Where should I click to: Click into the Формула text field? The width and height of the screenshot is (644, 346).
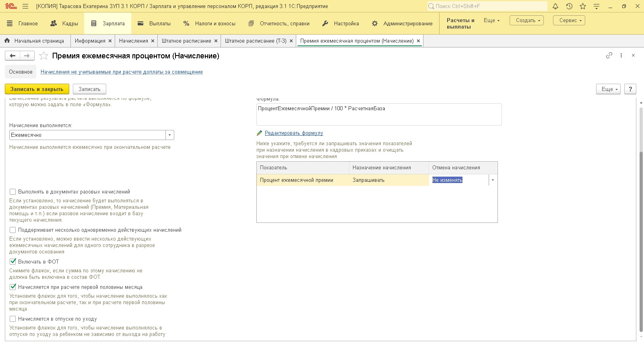[378, 115]
